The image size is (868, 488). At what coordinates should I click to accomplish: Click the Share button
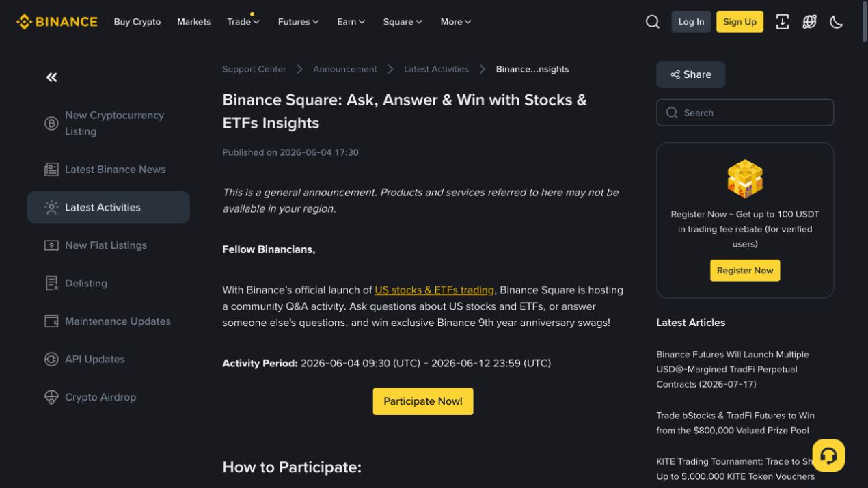pyautogui.click(x=691, y=74)
